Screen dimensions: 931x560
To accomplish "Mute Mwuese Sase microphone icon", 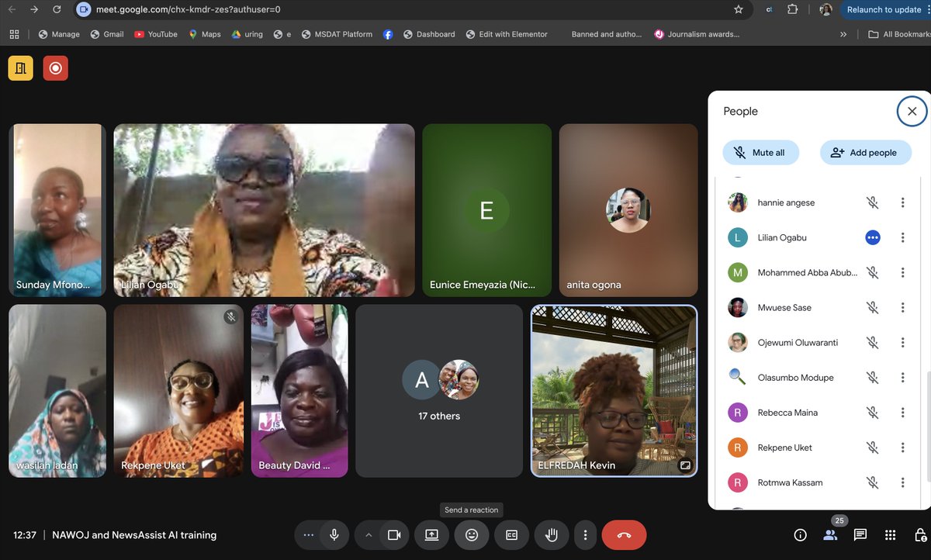I will click(x=873, y=307).
